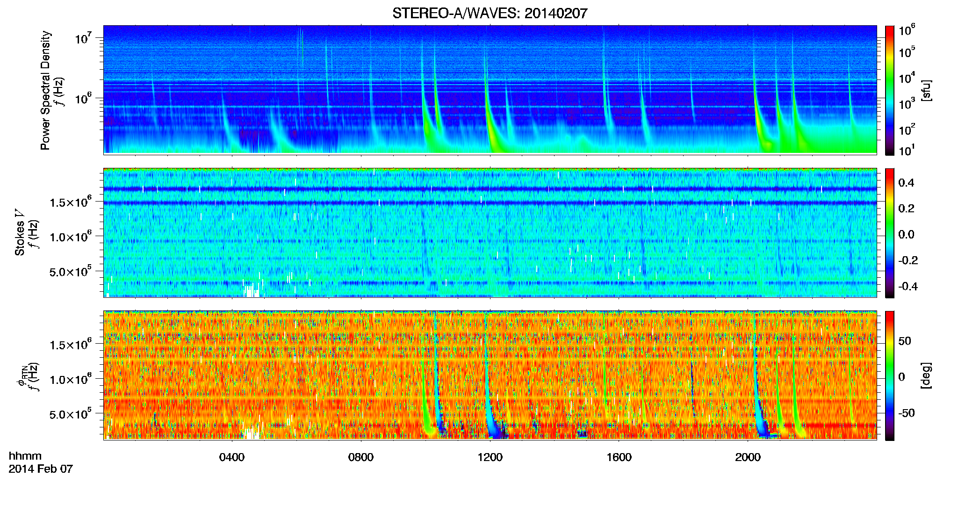This screenshot has height=505, width=980.
Task: Click the 0 tick on degree colorbar
Action: pos(901,377)
